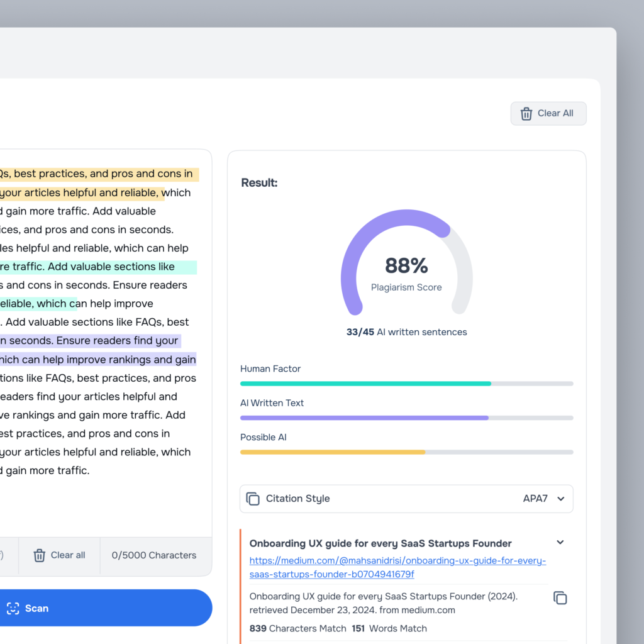Click the trash icon in Clear All button

click(526, 114)
